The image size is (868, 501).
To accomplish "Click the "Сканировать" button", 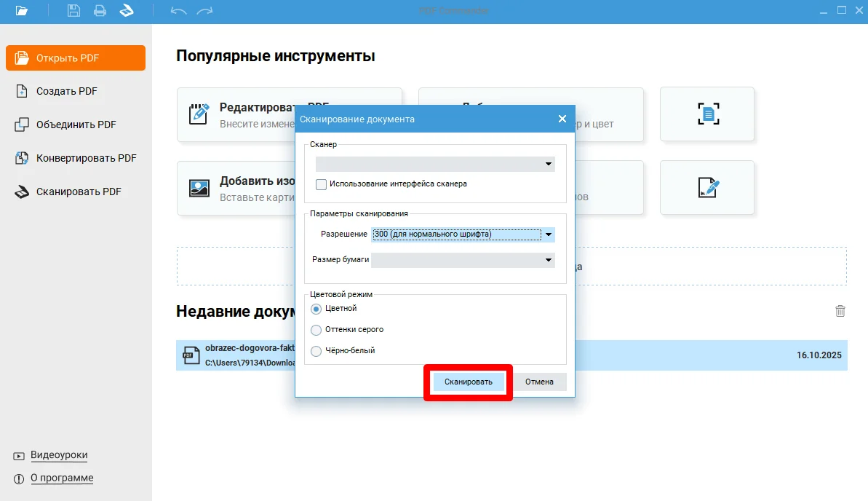I will pos(469,382).
